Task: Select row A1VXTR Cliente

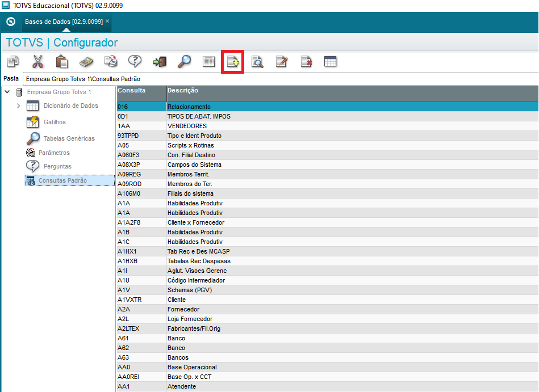Action: [328, 300]
